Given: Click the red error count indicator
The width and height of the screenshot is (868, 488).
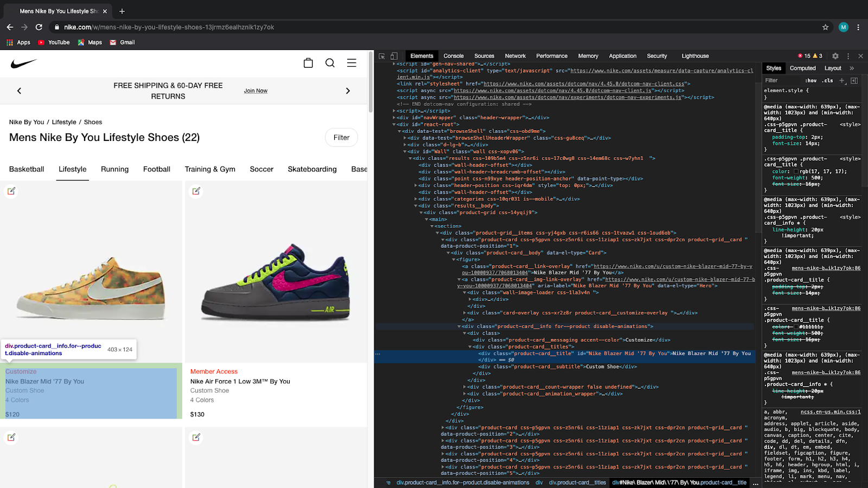Looking at the screenshot, I should [x=804, y=56].
